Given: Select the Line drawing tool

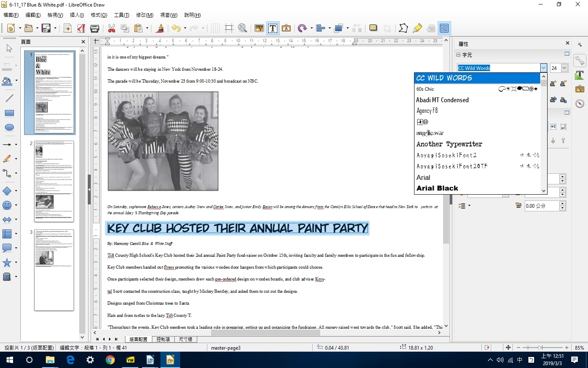Looking at the screenshot, I should [9, 98].
